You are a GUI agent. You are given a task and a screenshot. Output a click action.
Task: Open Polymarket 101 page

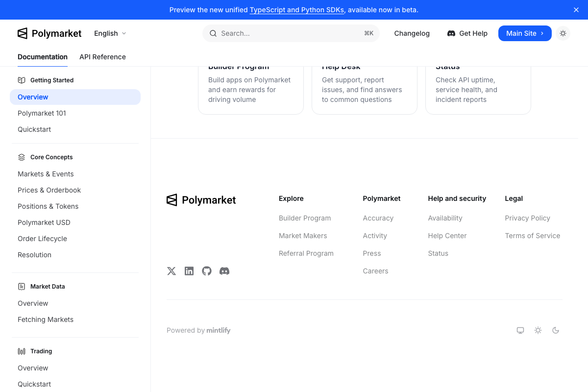(x=75, y=113)
